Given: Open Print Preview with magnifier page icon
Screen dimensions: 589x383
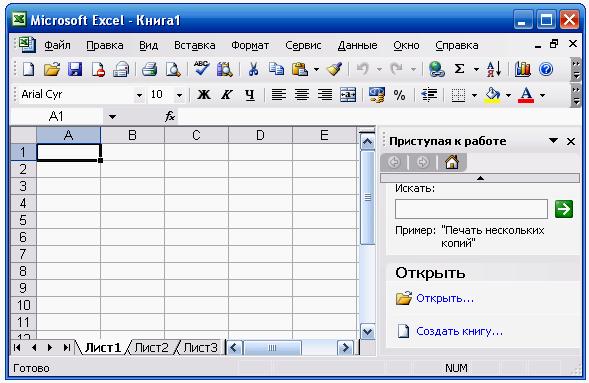Looking at the screenshot, I should tap(173, 69).
